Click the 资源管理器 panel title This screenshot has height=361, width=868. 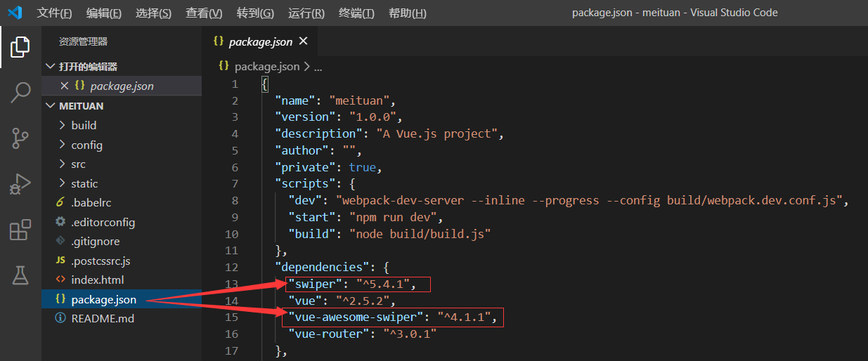click(x=84, y=41)
